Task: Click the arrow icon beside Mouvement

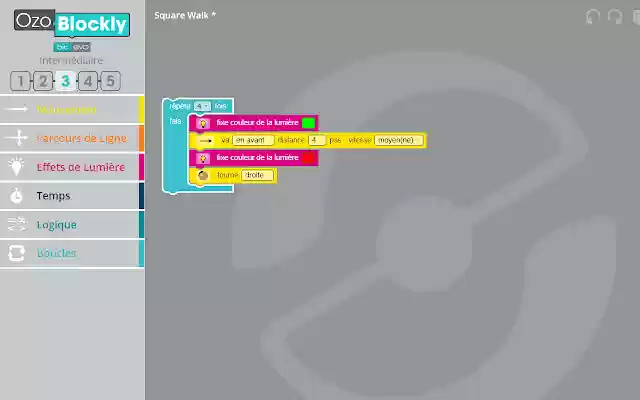Action: pos(17,109)
